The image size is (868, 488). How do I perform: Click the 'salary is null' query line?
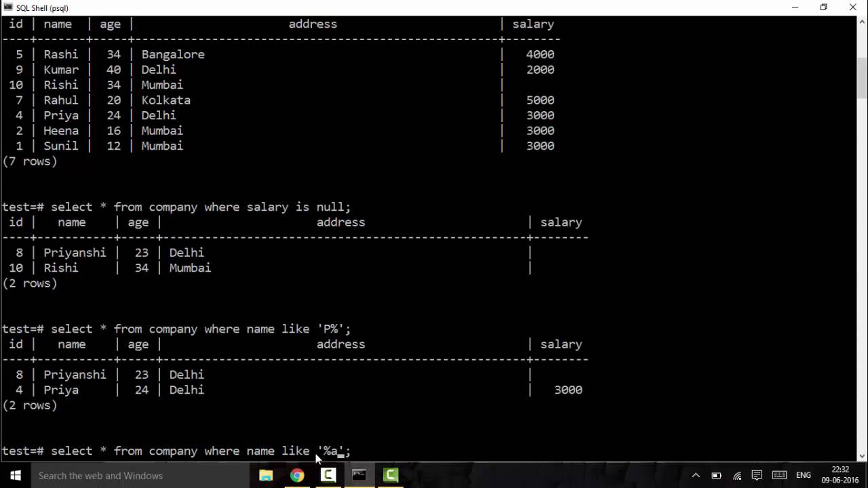click(x=176, y=207)
